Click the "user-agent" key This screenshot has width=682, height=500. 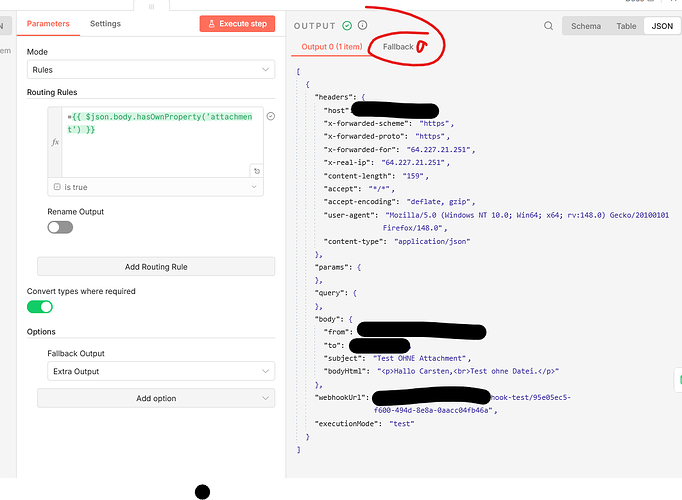349,215
